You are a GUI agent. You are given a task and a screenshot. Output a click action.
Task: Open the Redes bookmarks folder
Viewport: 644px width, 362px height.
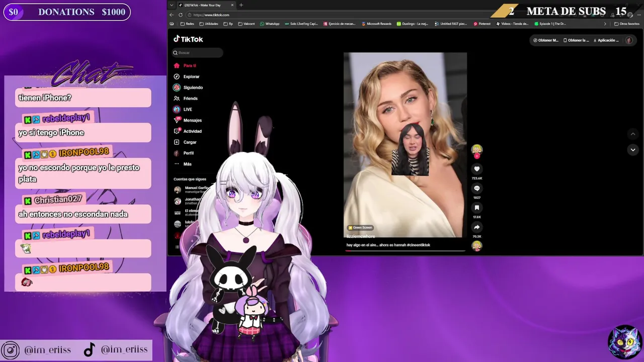187,24
